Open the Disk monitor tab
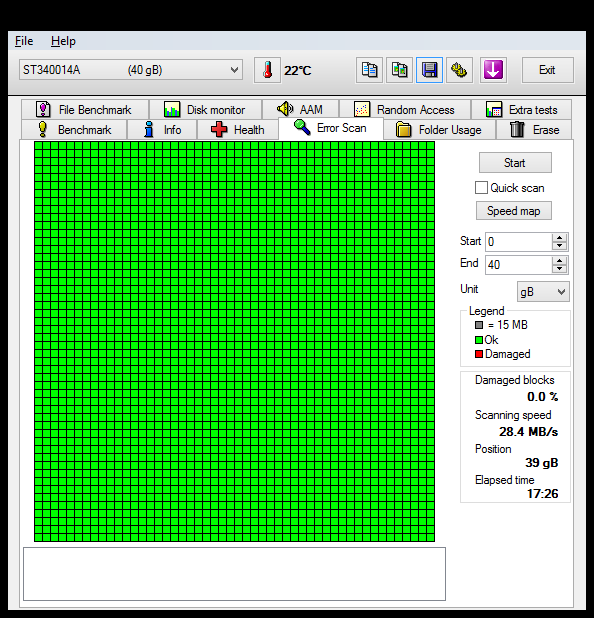This screenshot has width=594, height=618. click(205, 110)
